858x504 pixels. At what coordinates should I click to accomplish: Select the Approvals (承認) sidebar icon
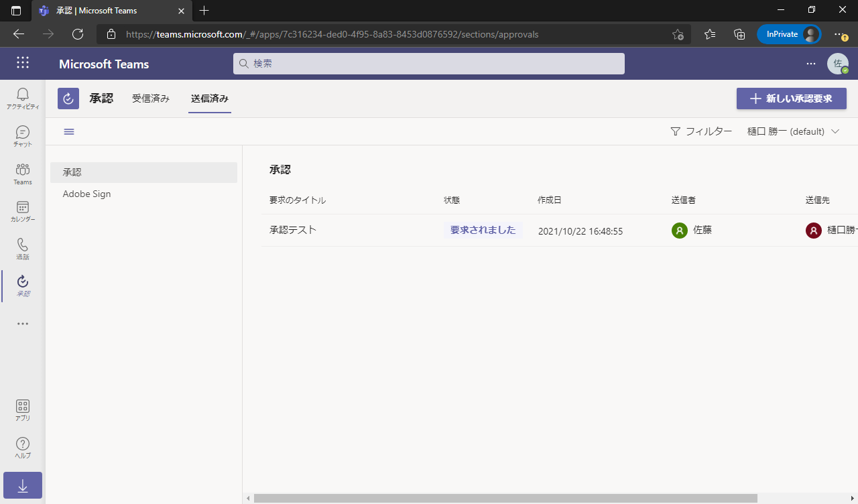23,286
